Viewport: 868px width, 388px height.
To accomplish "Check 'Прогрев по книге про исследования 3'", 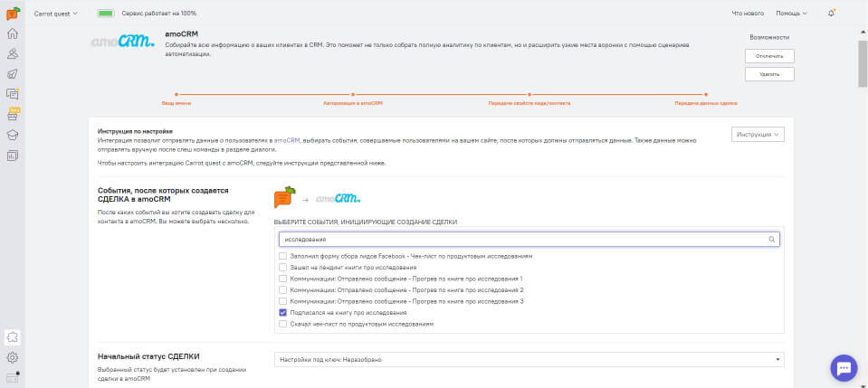I will click(x=283, y=301).
